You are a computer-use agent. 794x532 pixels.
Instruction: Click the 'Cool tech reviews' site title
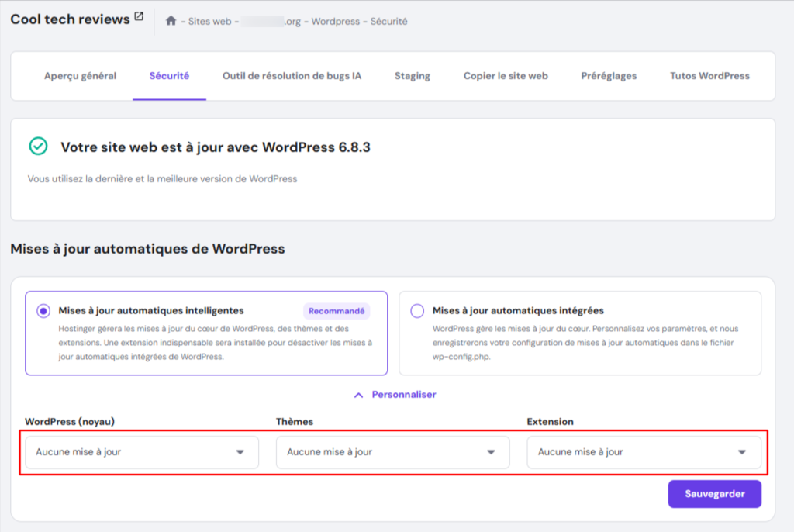click(x=68, y=19)
